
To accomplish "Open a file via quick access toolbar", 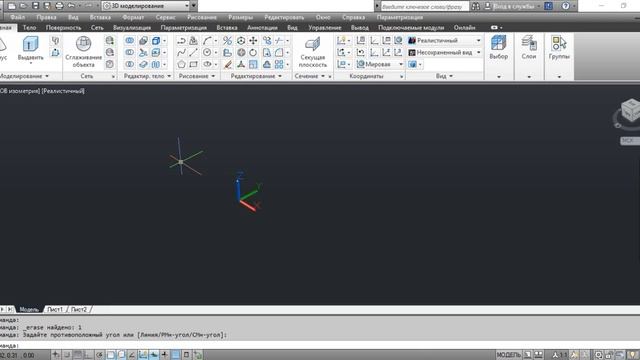I will (x=23, y=6).
